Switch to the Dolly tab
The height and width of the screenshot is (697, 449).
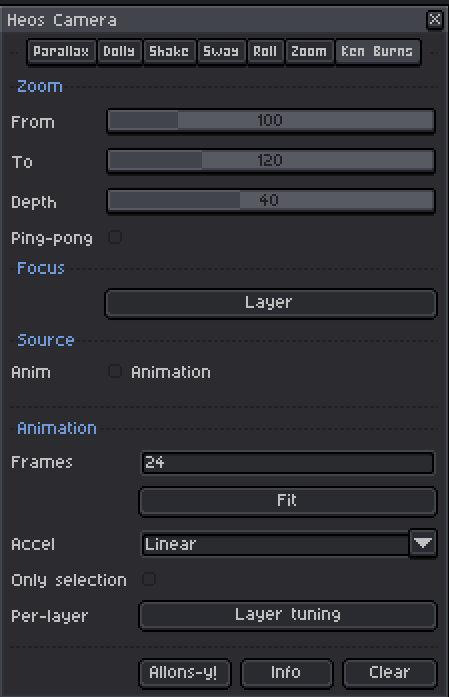point(119,52)
